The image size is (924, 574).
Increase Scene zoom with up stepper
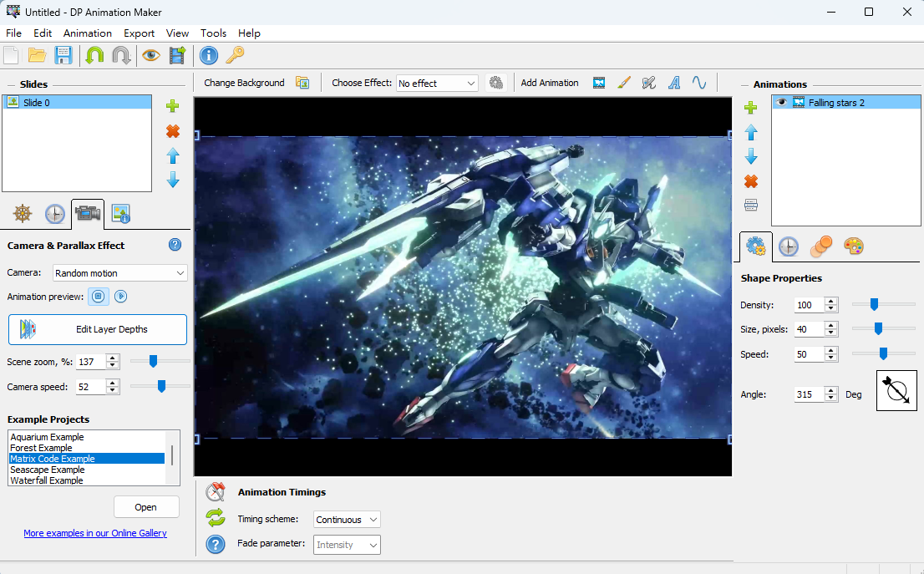[x=113, y=358]
